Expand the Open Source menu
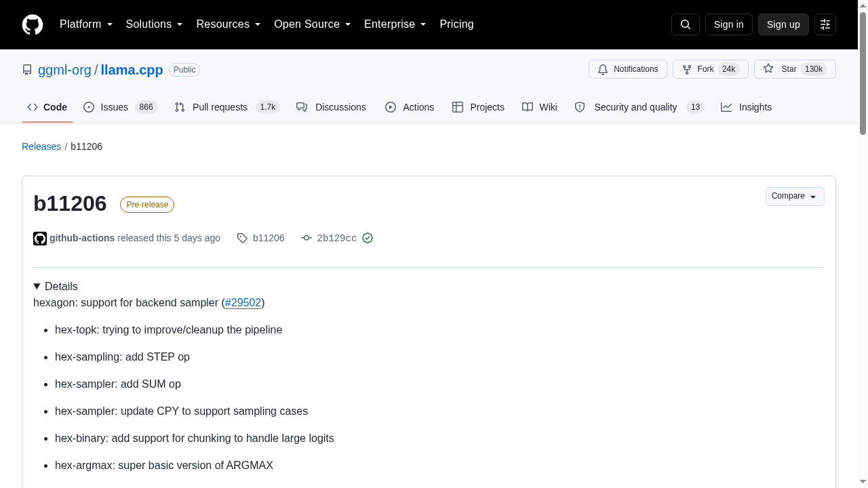The image size is (868, 488). click(x=313, y=24)
